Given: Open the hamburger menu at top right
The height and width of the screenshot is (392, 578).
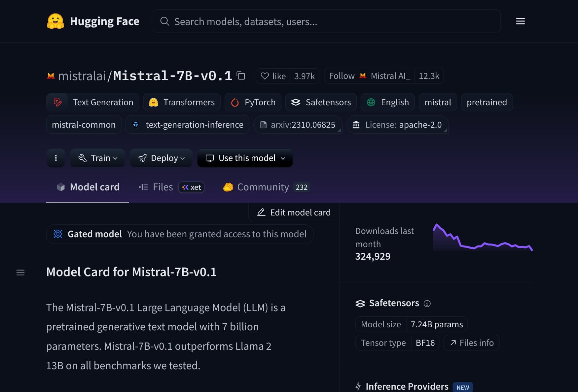Looking at the screenshot, I should coord(520,21).
